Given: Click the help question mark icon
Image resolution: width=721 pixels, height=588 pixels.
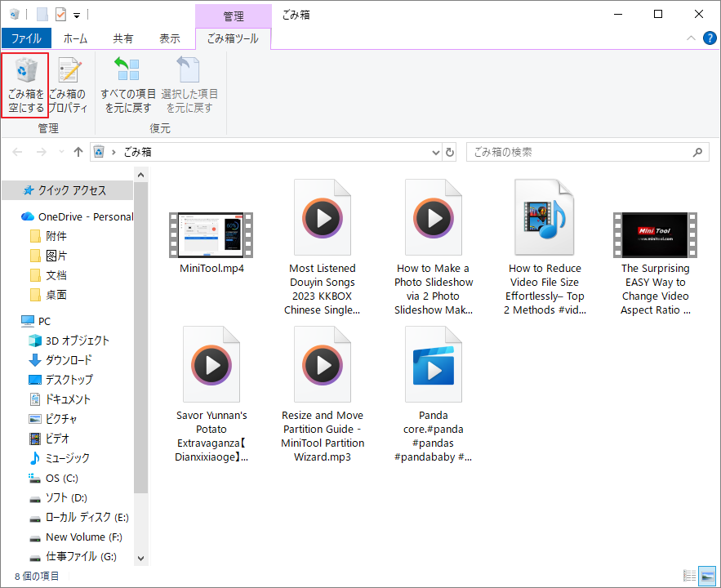Looking at the screenshot, I should click(x=709, y=38).
